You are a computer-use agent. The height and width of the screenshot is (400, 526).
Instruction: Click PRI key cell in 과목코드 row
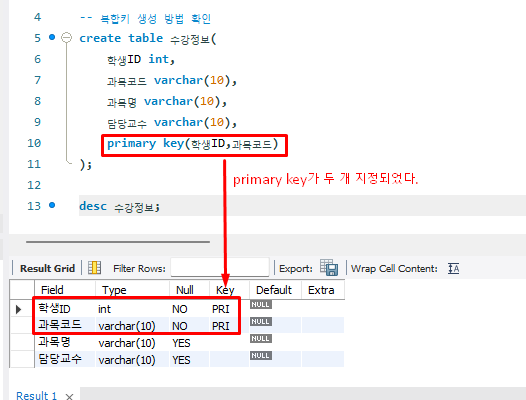pyautogui.click(x=229, y=326)
